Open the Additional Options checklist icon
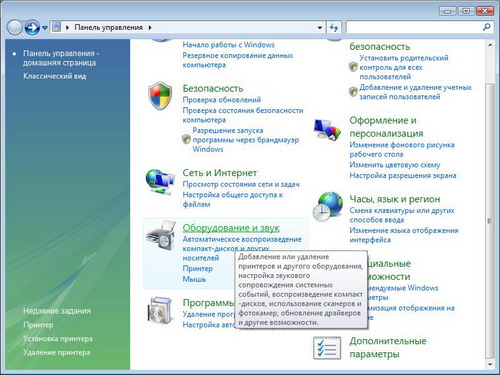Screen dimensions: 500x375 tap(327, 348)
